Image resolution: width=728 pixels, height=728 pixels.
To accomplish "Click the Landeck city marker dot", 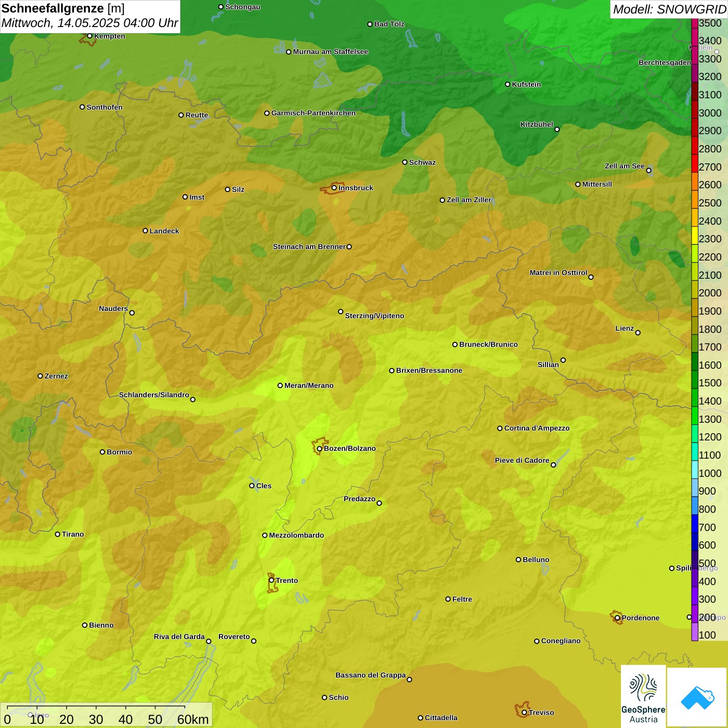I will 145,231.
